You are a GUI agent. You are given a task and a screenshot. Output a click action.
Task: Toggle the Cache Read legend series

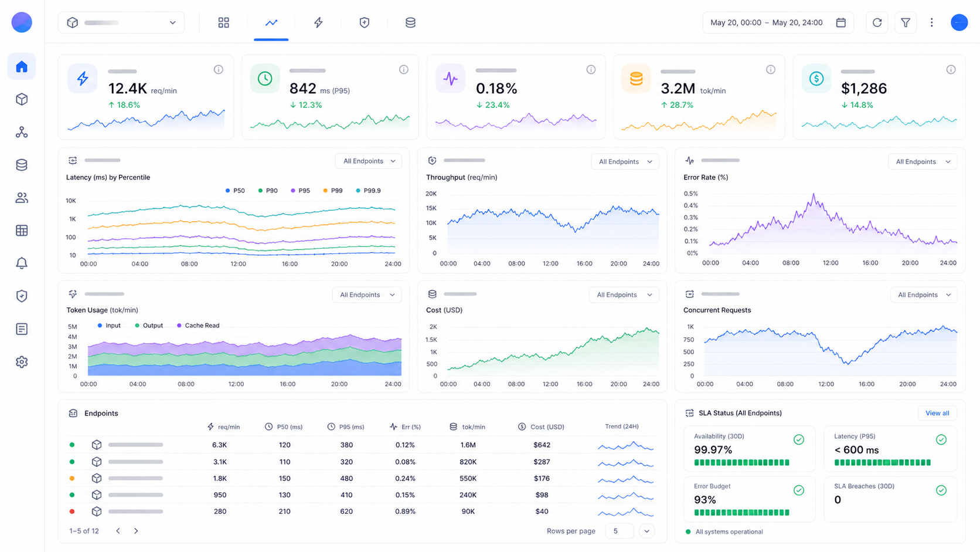coord(198,326)
